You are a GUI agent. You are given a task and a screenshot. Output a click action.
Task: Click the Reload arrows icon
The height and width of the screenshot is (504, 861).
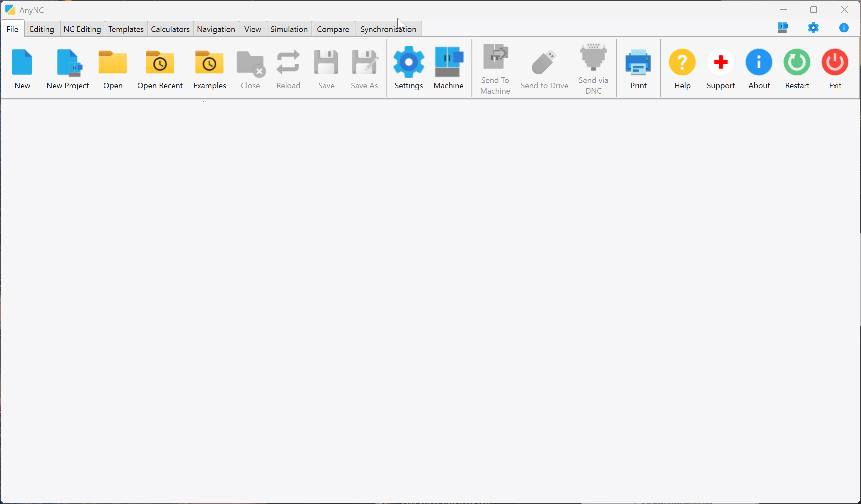tap(288, 62)
